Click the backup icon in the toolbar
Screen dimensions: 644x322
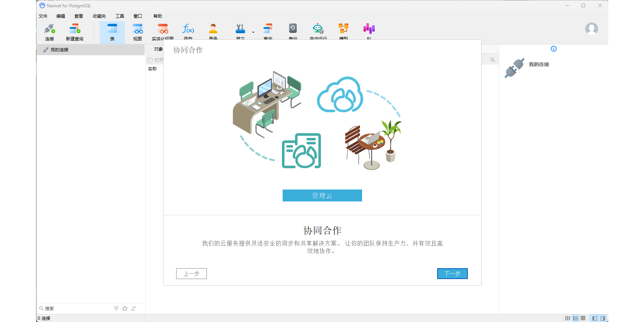(x=293, y=29)
